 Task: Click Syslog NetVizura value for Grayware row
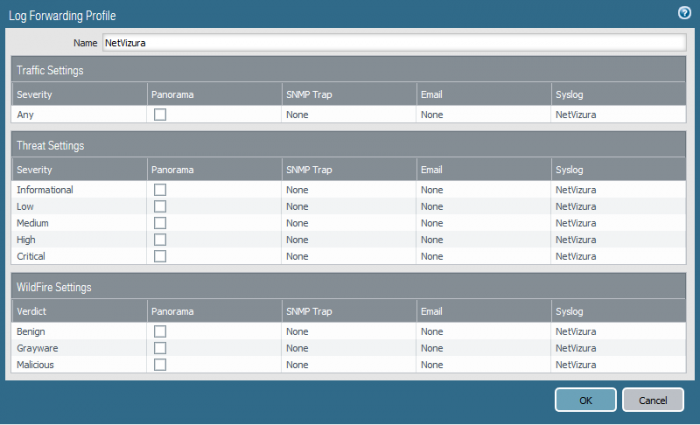point(575,348)
